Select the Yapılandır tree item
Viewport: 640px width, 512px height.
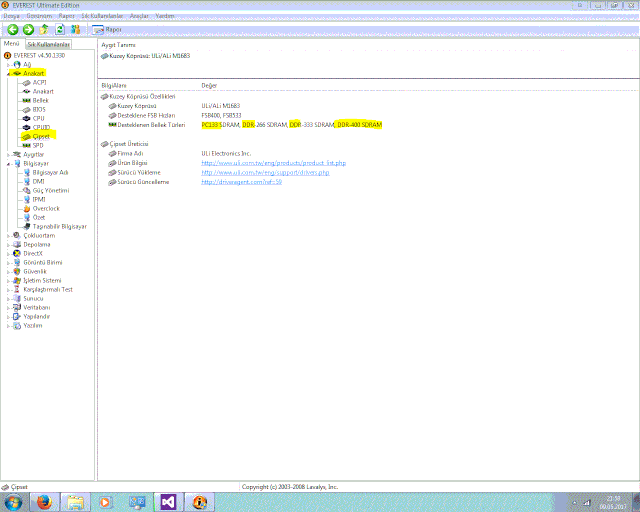point(37,316)
